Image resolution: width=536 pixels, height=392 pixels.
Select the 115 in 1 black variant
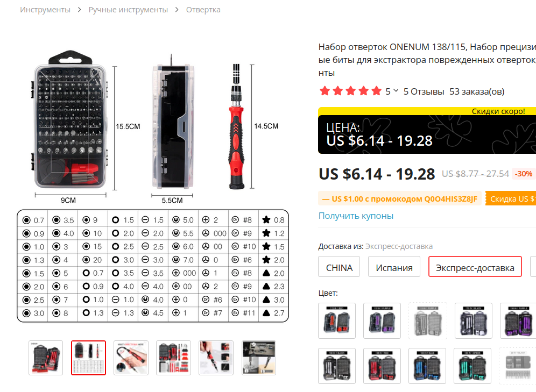(x=473, y=321)
